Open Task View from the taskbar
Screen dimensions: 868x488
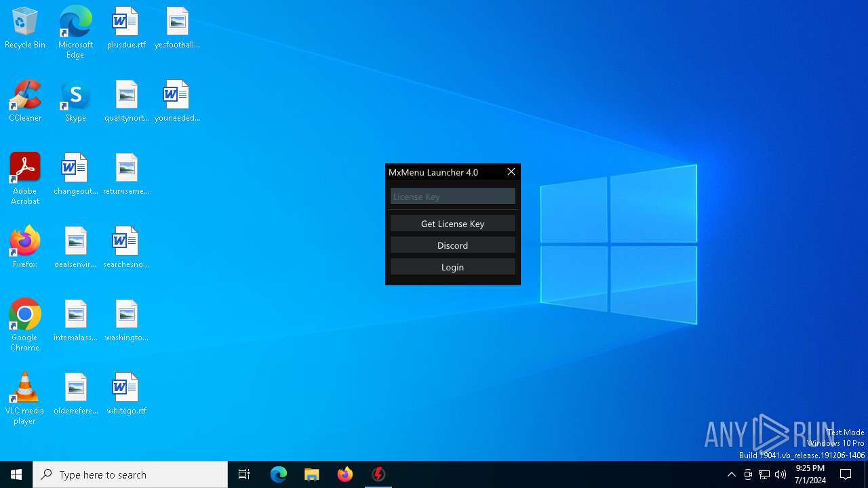click(244, 474)
